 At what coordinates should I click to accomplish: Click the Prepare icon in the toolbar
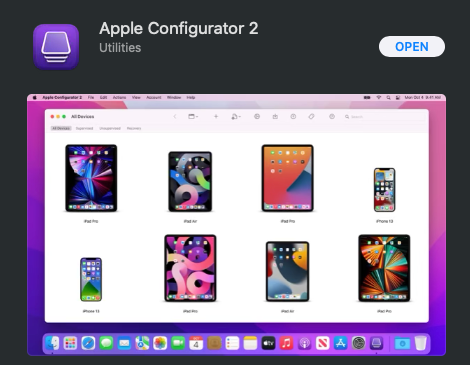click(257, 116)
